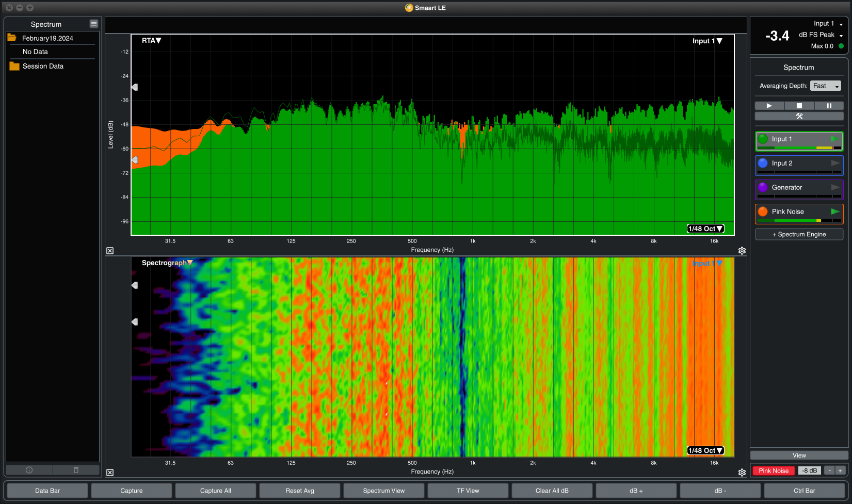Open the meter Input 1 source dropdown

[x=828, y=23]
